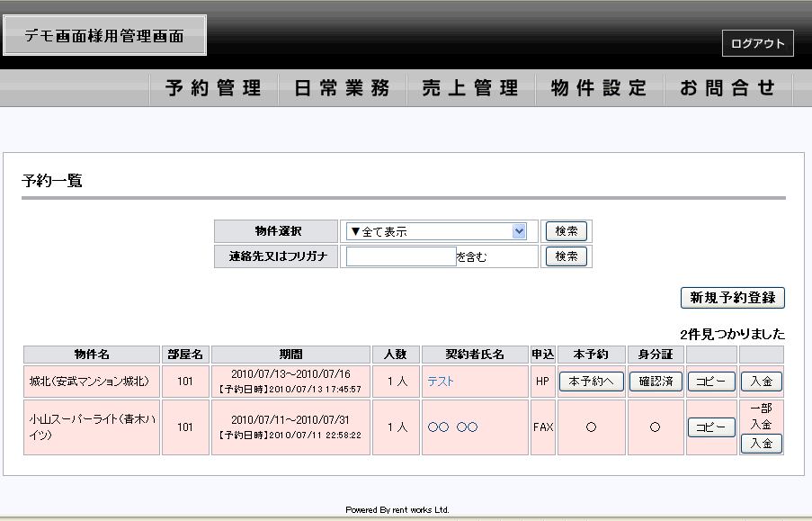This screenshot has height=521, width=812.
Task: Click the 連絡先又はフリガナ label cell
Action: pyautogui.click(x=276, y=256)
